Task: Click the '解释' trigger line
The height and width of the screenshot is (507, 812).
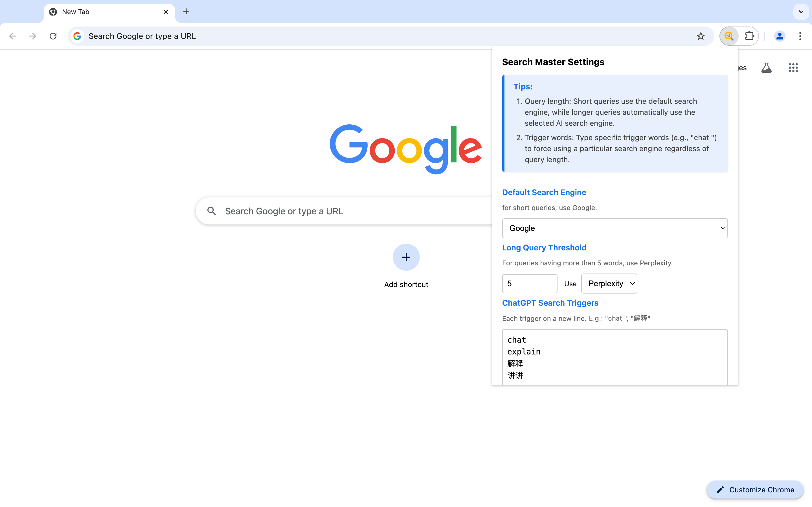Action: [515, 363]
